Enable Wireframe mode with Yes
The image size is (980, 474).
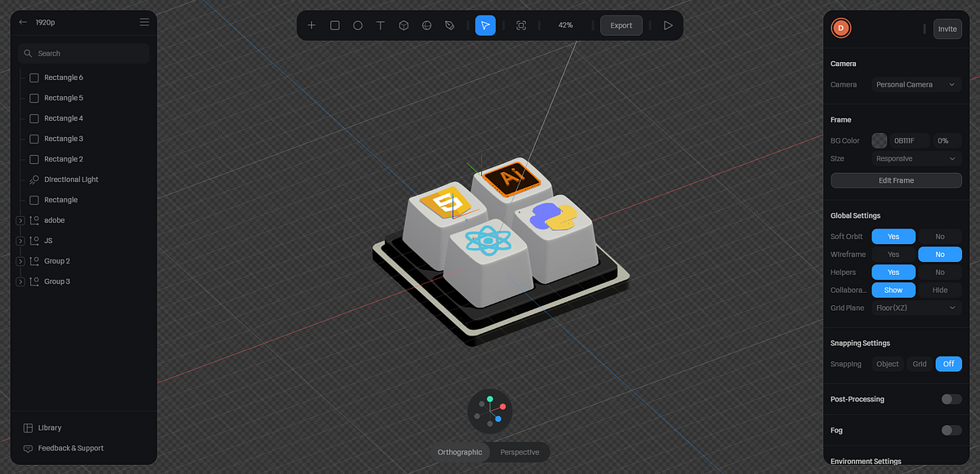pos(893,254)
